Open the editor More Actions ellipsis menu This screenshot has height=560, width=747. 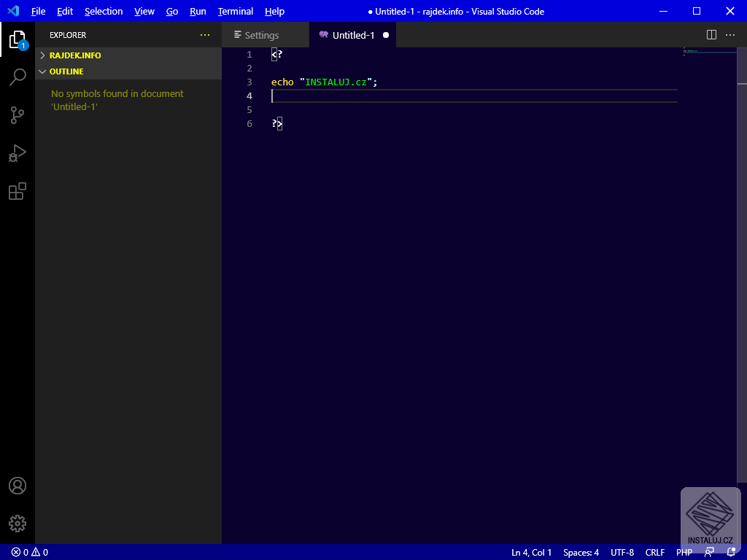tap(730, 34)
